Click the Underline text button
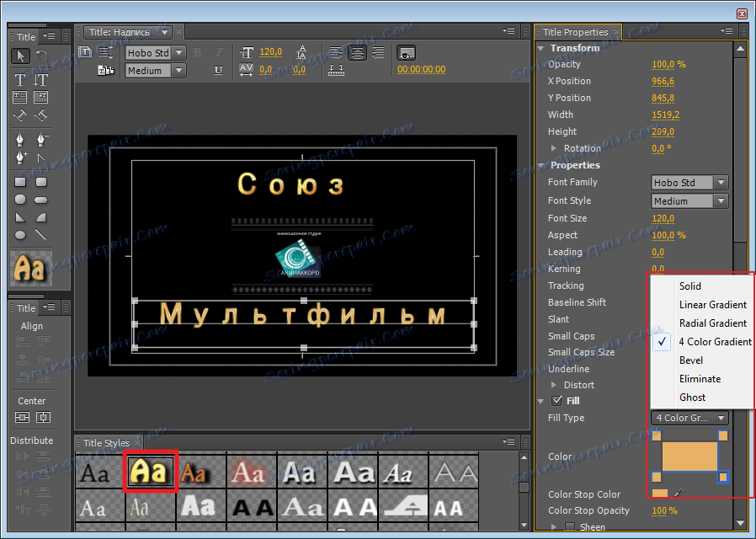The width and height of the screenshot is (756, 539). pyautogui.click(x=219, y=71)
